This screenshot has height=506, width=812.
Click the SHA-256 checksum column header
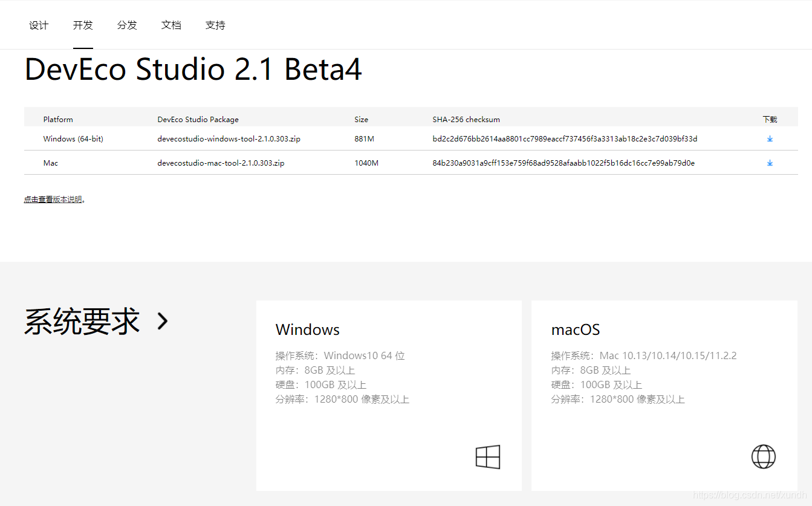click(466, 120)
